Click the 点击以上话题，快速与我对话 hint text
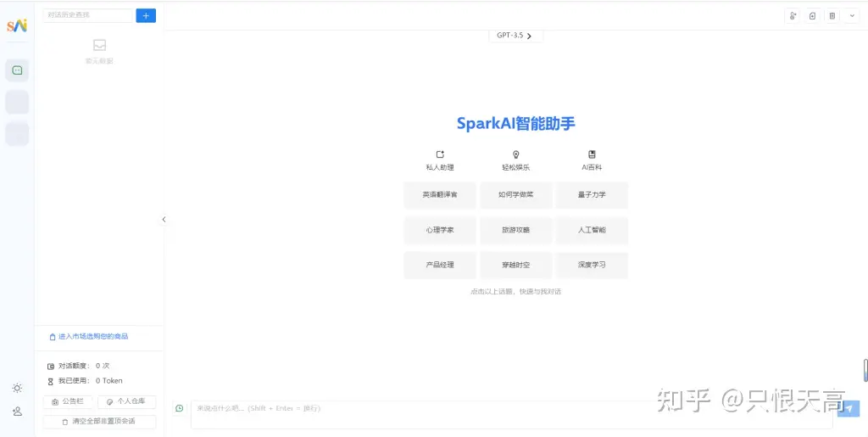 click(516, 291)
